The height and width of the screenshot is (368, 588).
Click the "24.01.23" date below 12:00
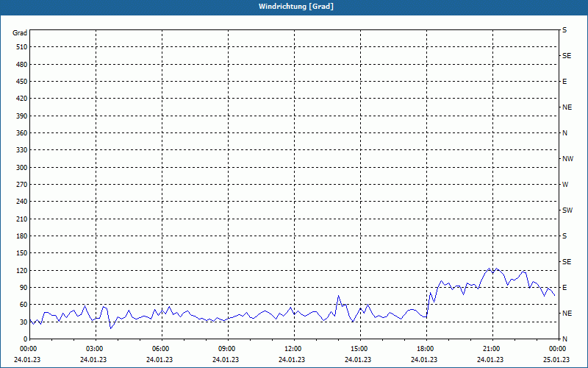tap(292, 360)
